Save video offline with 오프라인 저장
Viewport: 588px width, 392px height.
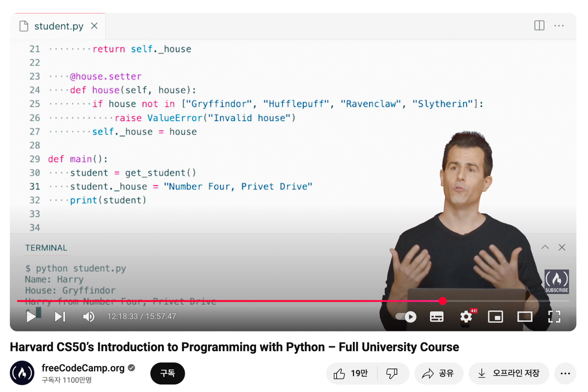click(x=509, y=373)
